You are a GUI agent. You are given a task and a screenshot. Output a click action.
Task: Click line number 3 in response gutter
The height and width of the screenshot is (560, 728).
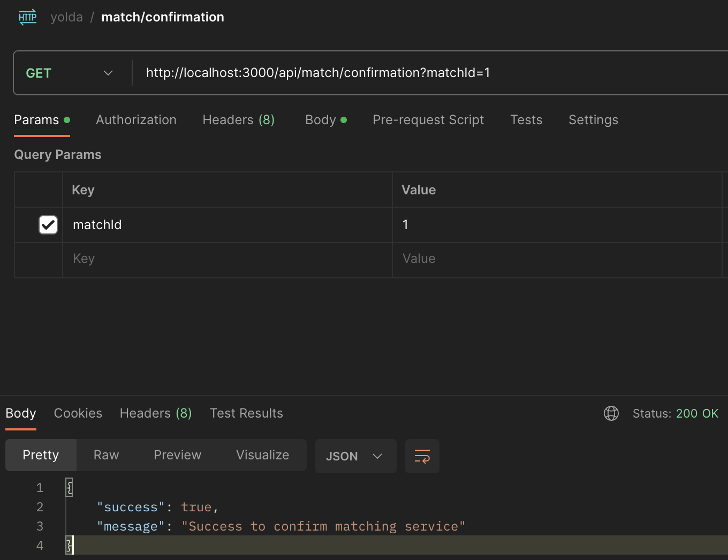tap(40, 526)
